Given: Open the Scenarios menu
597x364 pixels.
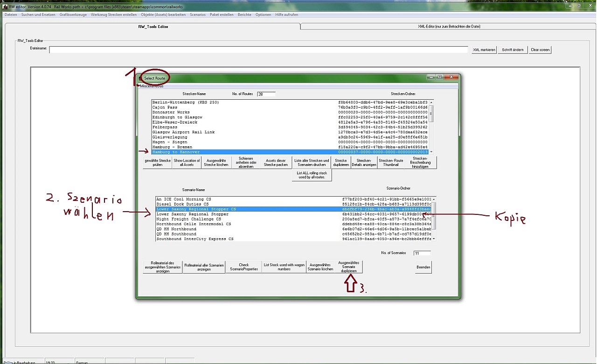Looking at the screenshot, I should (198, 14).
